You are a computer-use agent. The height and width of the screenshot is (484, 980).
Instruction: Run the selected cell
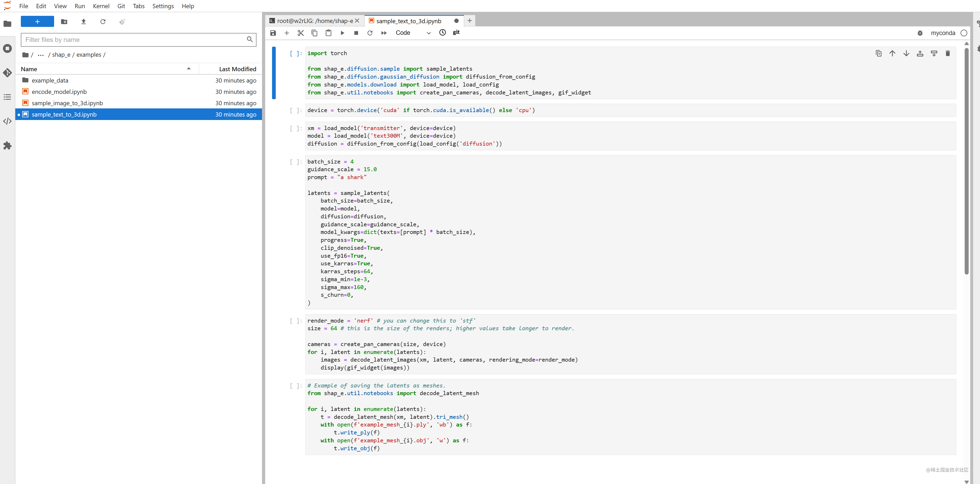click(x=342, y=33)
